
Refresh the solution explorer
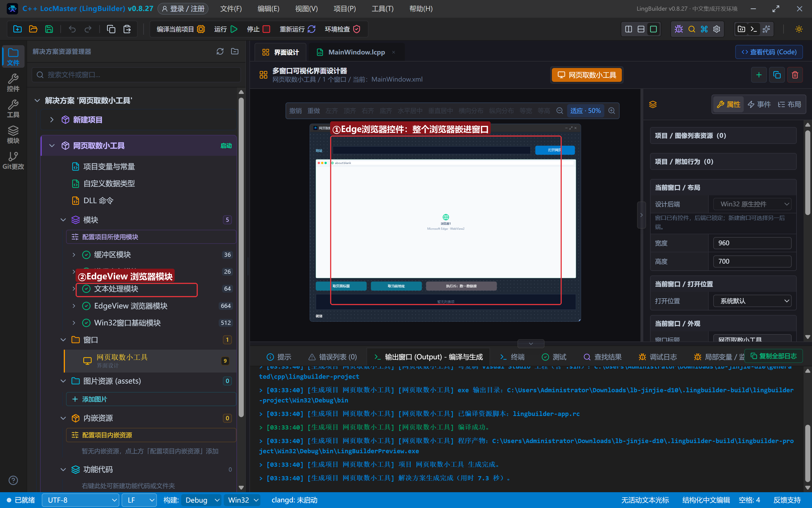[220, 51]
